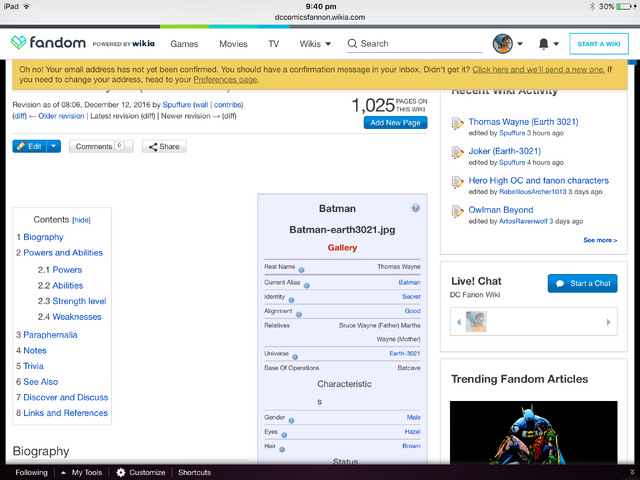
Task: Click info icon next to Gender
Action: (x=291, y=420)
